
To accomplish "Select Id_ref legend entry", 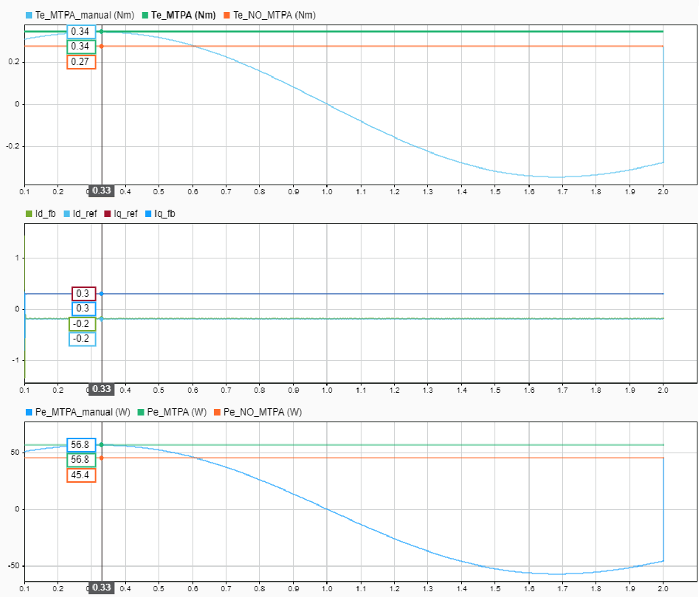I will click(x=80, y=214).
